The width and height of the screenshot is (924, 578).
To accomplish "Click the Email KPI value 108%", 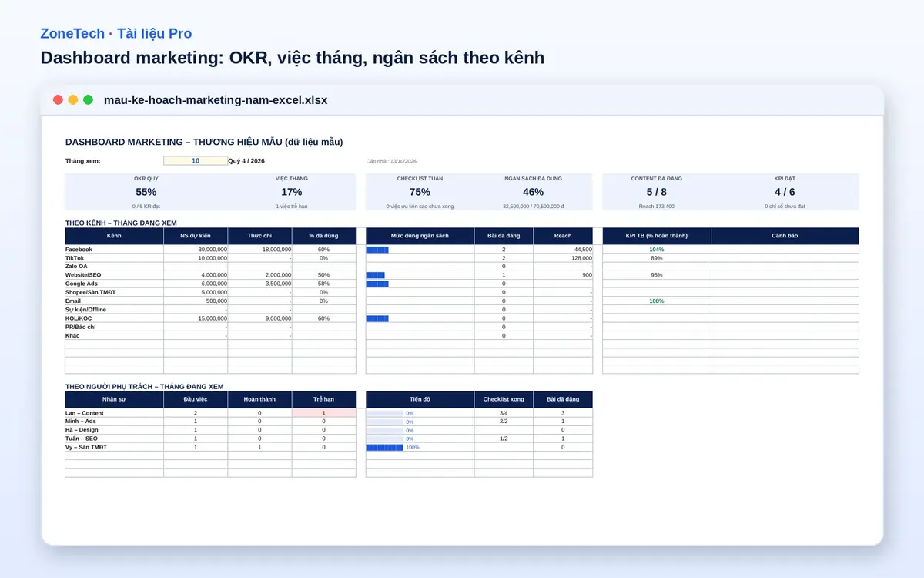I will 656,301.
